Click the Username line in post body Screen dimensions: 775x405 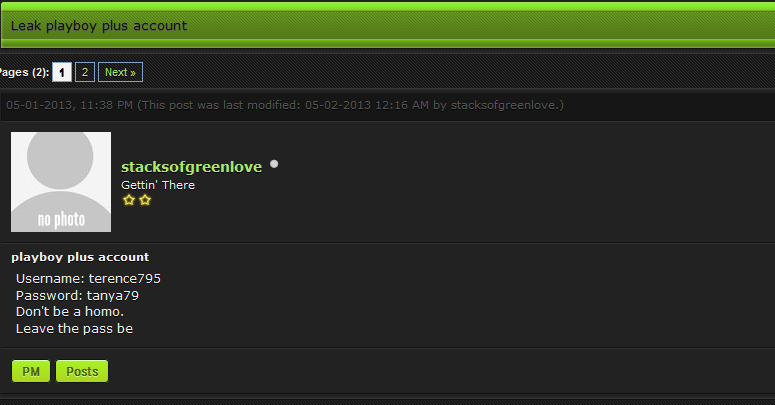tap(88, 278)
